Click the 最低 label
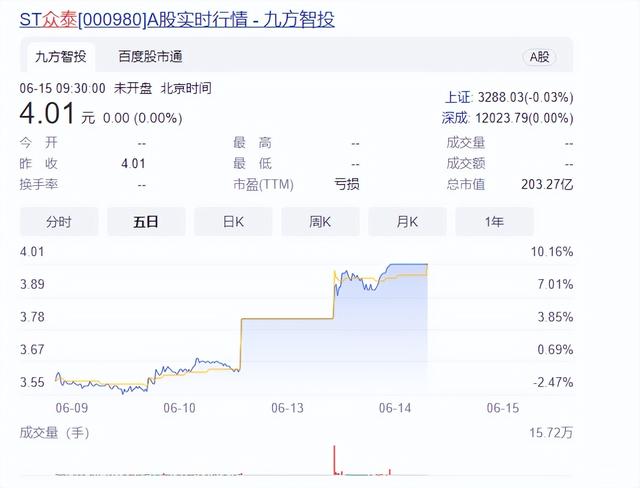The height and width of the screenshot is (488, 640). (x=252, y=164)
